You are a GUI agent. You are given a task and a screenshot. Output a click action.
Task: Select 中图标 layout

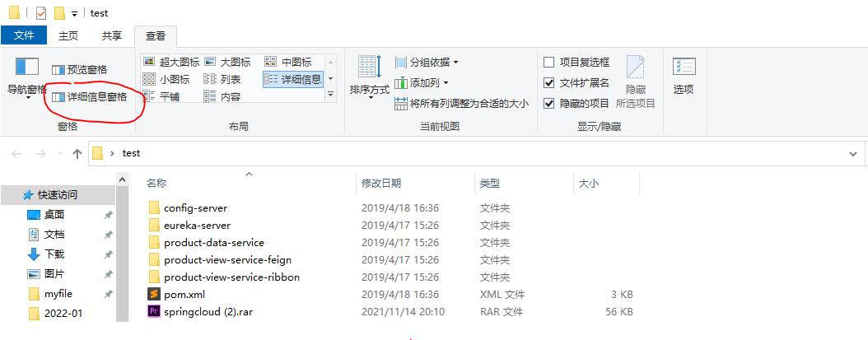(x=288, y=62)
